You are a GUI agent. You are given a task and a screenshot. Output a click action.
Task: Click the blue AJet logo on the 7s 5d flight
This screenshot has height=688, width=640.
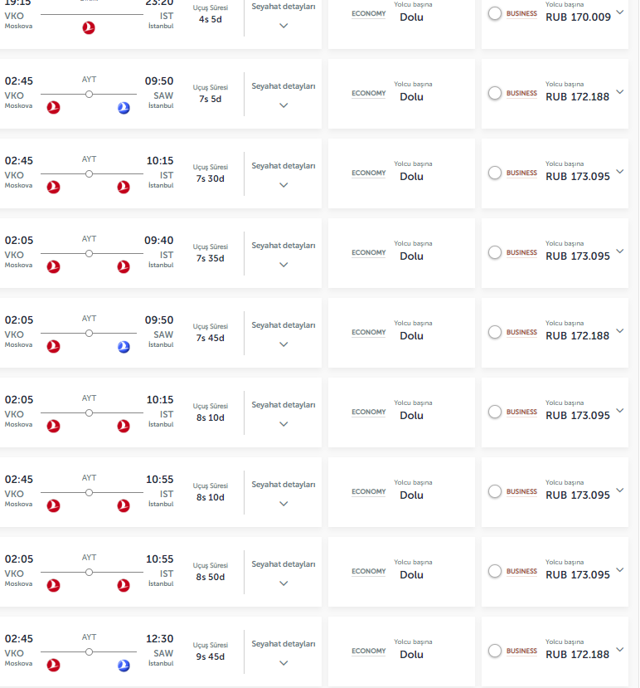pos(124,108)
